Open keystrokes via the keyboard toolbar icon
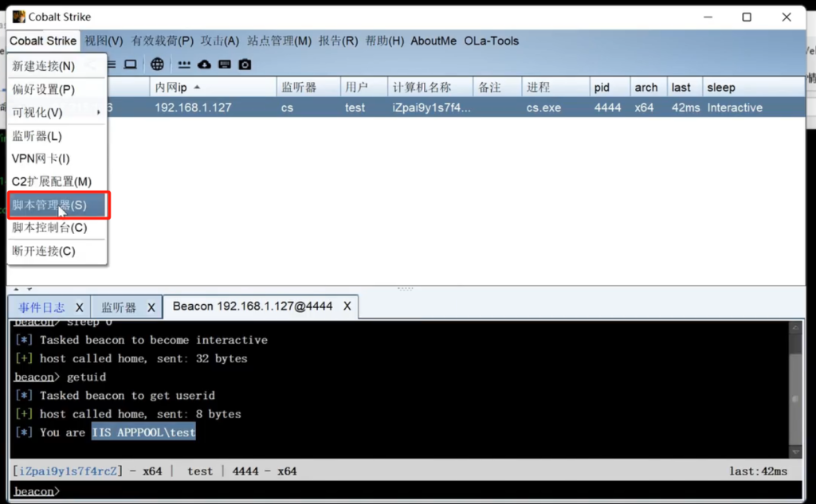 pos(224,64)
